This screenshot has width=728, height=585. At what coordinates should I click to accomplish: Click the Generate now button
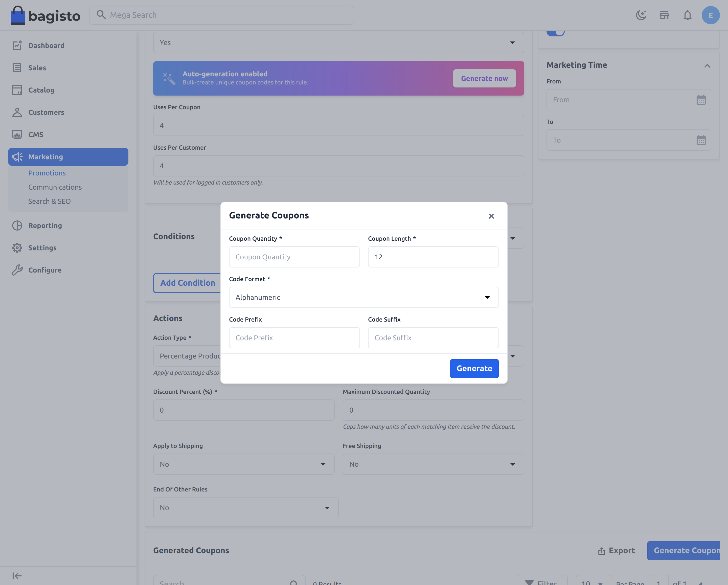484,78
